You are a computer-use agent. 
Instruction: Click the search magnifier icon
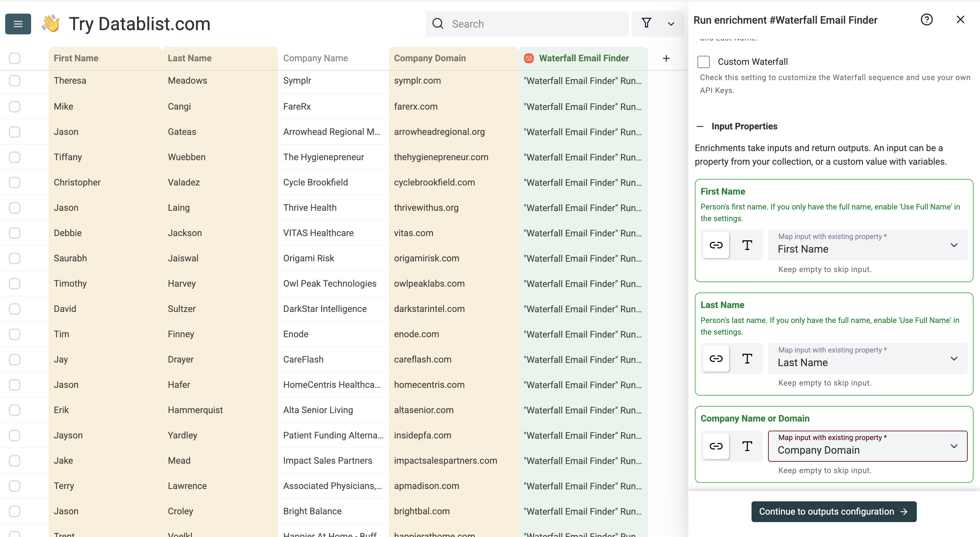(438, 24)
